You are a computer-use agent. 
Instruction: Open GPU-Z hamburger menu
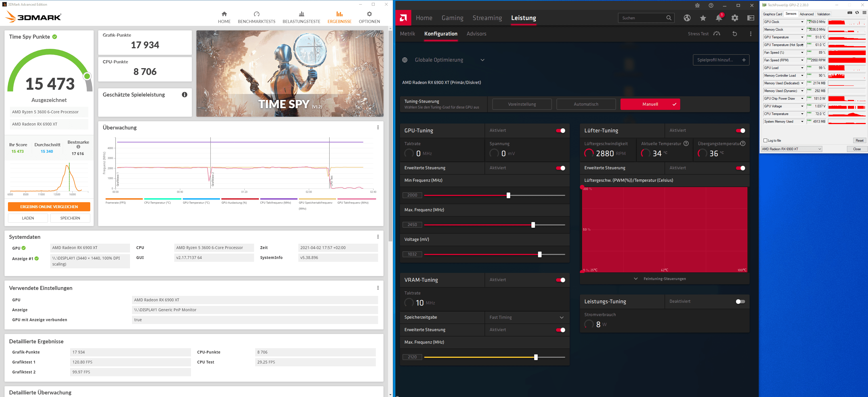[864, 13]
